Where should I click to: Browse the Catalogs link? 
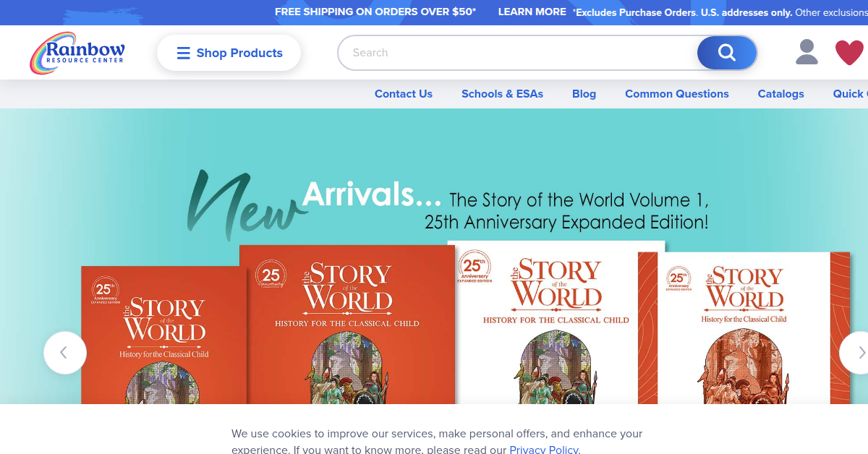780,94
